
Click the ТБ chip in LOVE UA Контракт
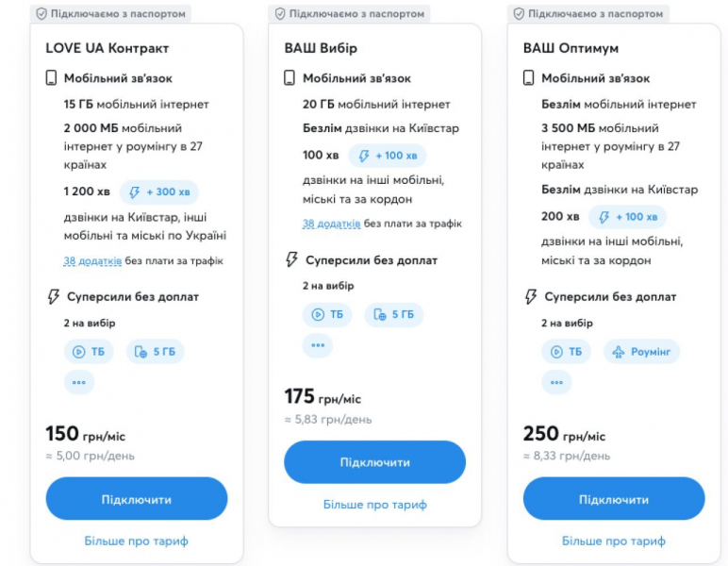point(89,352)
